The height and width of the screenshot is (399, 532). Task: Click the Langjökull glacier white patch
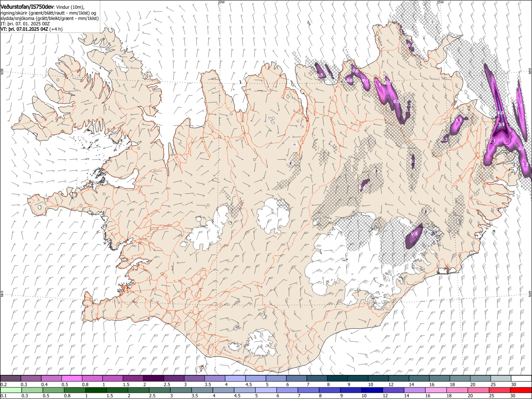(208, 231)
